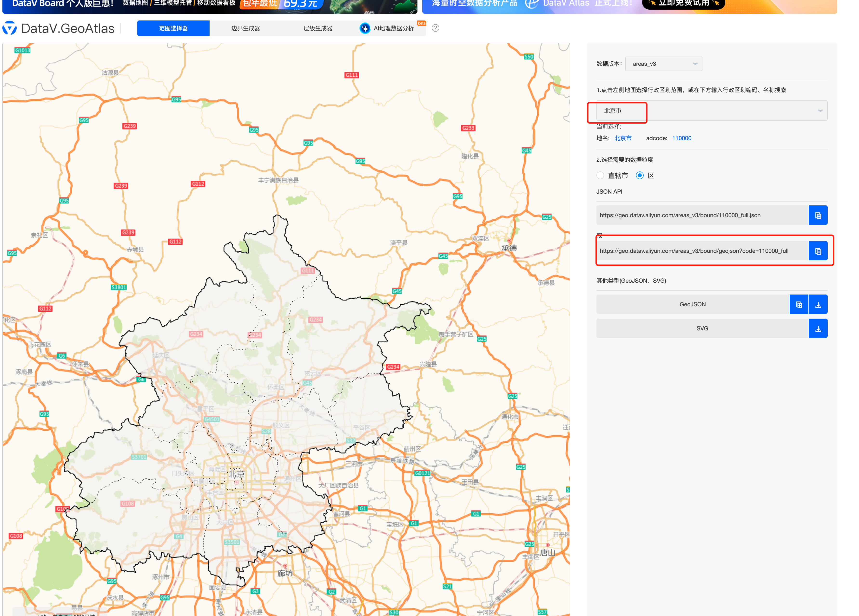Switch to the 范围选择器 tab
Viewport: 859px width, 616px height.
point(173,28)
